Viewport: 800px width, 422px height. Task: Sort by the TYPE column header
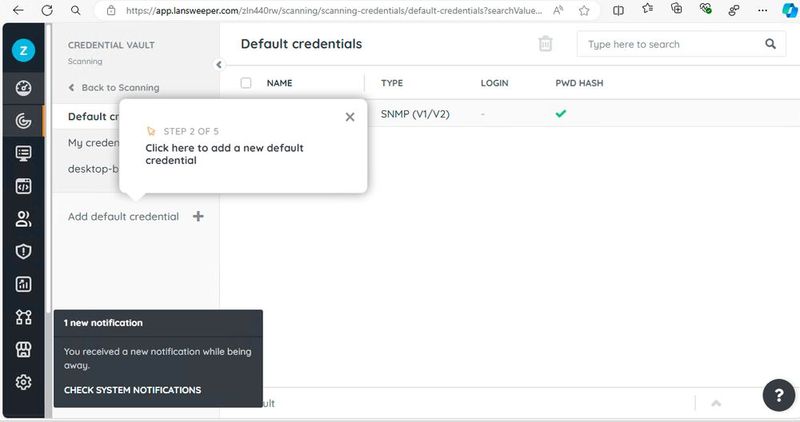pyautogui.click(x=392, y=83)
